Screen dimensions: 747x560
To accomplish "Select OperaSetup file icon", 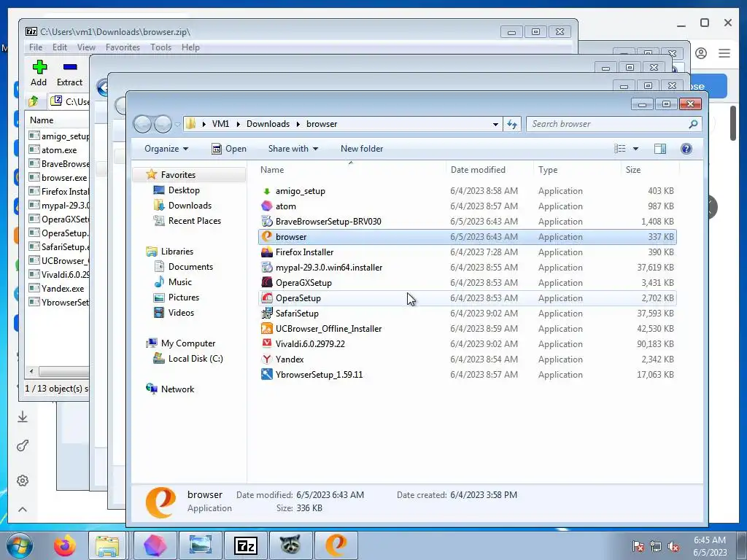I will (267, 298).
